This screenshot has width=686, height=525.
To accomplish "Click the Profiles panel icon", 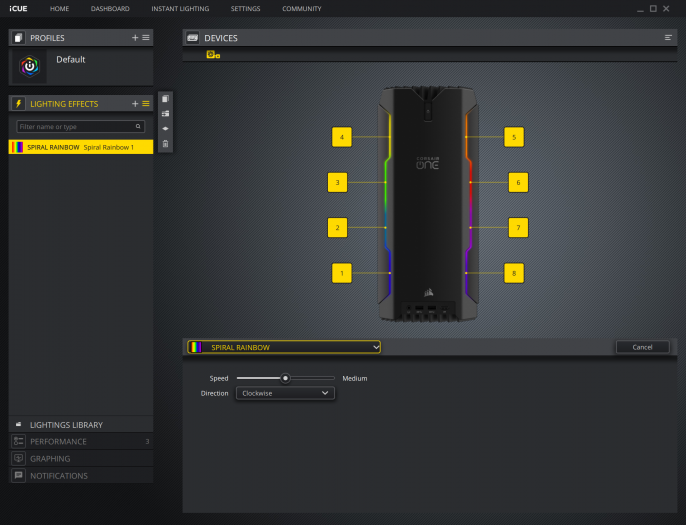I will pos(18,38).
